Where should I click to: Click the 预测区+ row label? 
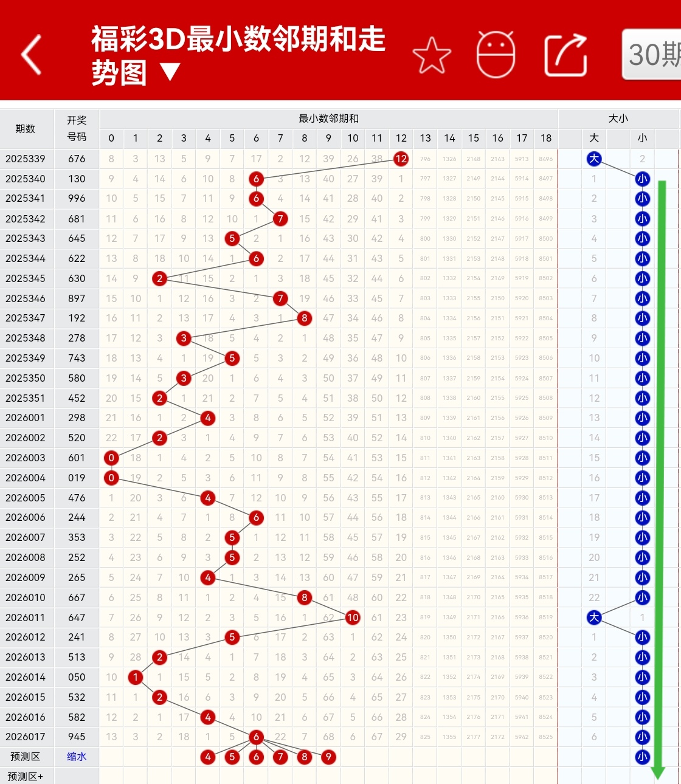[x=26, y=777]
